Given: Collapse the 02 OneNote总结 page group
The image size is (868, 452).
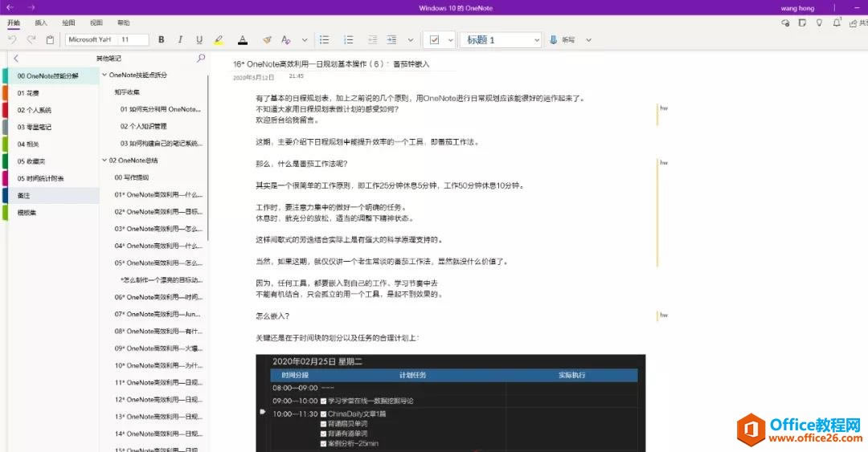Looking at the screenshot, I should pos(104,161).
